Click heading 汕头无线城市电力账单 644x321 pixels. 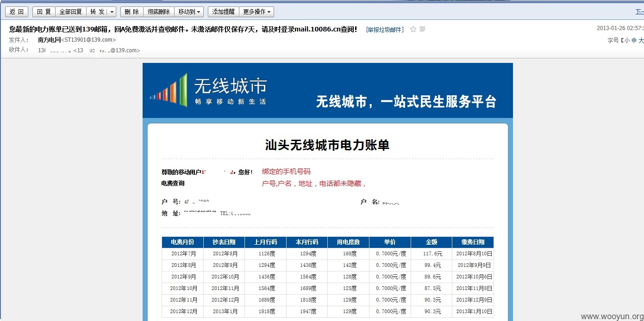pos(327,145)
